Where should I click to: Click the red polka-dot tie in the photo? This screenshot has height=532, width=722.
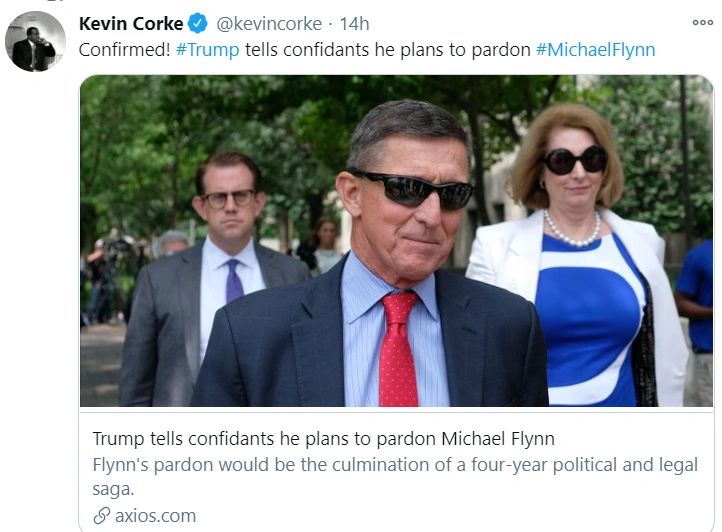(x=400, y=350)
